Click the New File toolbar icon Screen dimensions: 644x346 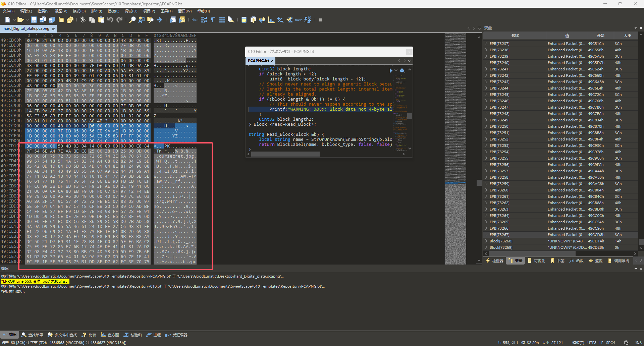pos(8,20)
